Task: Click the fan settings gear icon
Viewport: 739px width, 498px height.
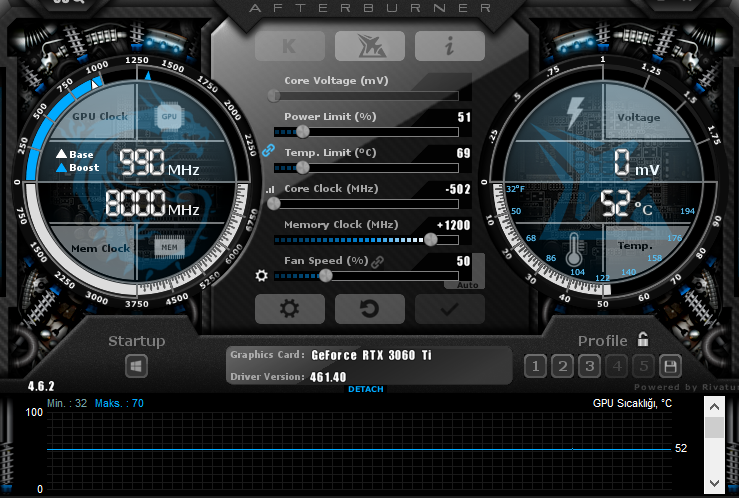Action: 262,276
